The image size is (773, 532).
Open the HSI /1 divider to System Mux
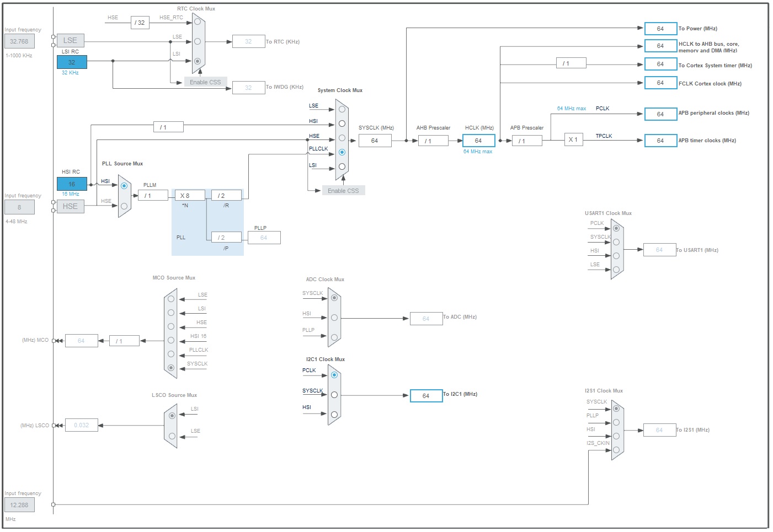168,127
